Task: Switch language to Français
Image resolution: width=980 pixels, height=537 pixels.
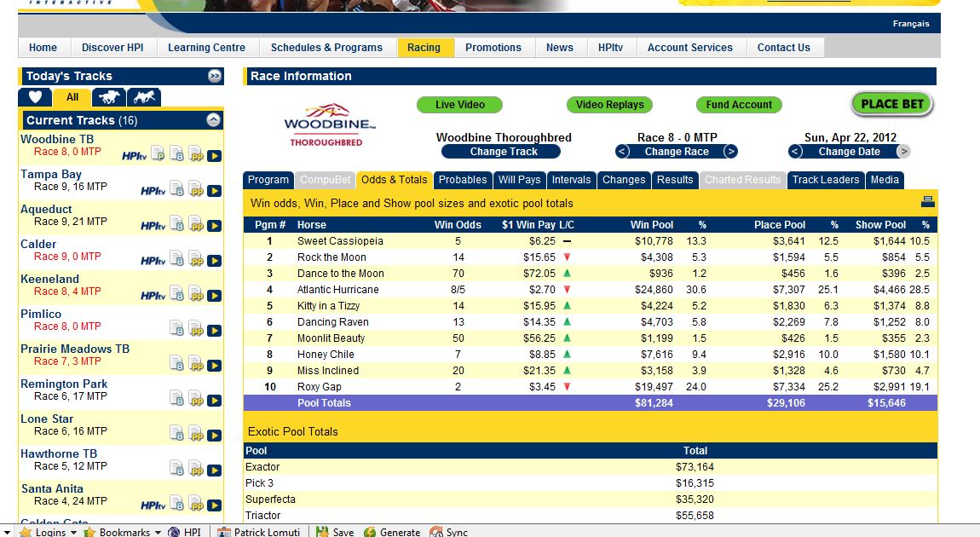Action: pyautogui.click(x=911, y=24)
